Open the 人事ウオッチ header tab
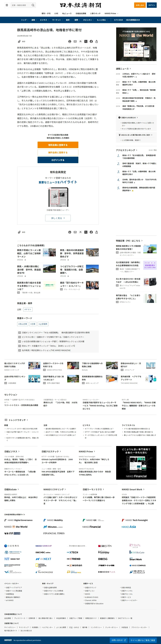Image resolution: width=161 pixels, height=644 pixels. click(x=95, y=13)
